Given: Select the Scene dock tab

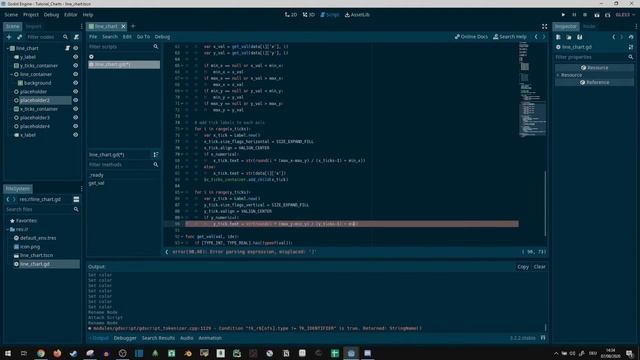Looking at the screenshot, I should (13, 27).
